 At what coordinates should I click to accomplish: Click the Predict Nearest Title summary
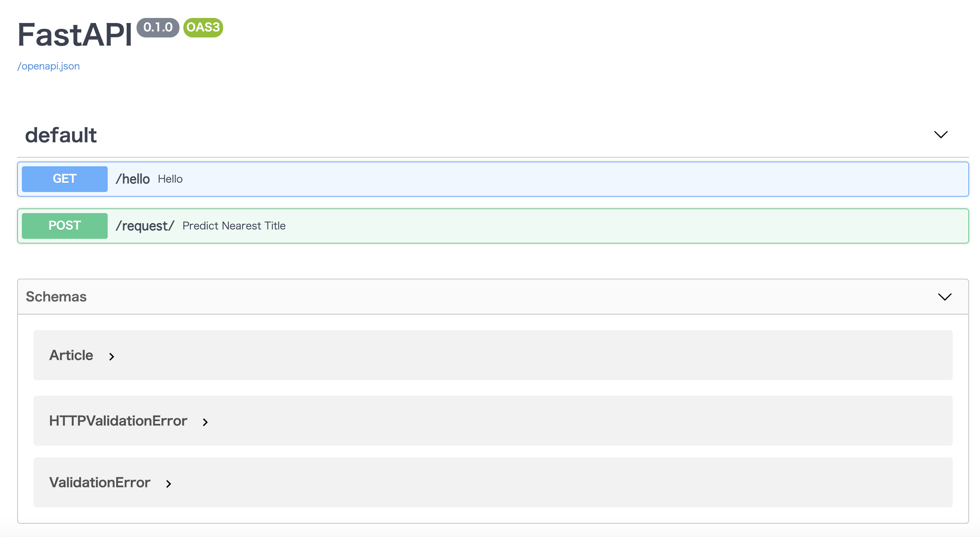coord(234,226)
